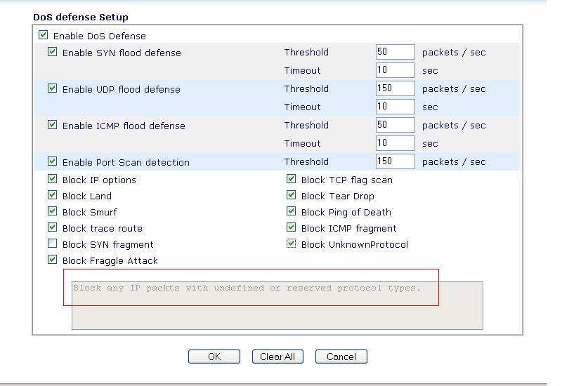Click SYN flood Threshold input field
This screenshot has width=588, height=386.
coord(395,52)
